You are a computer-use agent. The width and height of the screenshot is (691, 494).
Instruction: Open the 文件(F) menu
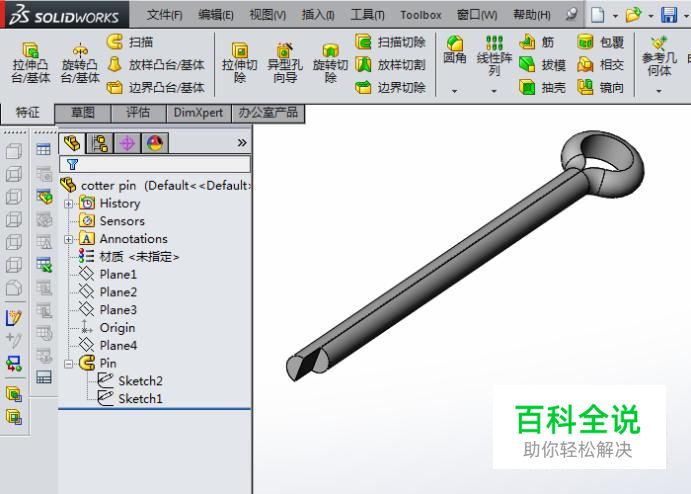pos(164,15)
